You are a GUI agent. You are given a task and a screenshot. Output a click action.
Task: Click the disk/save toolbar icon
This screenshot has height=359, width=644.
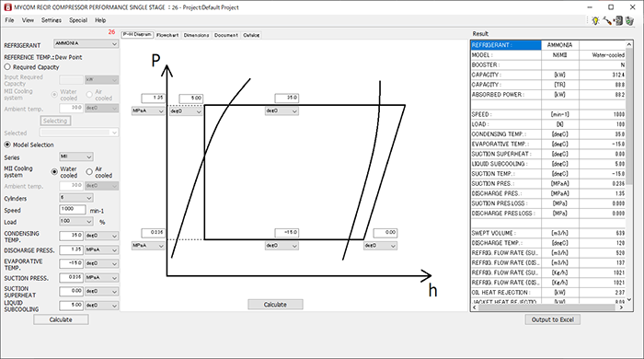click(x=618, y=20)
